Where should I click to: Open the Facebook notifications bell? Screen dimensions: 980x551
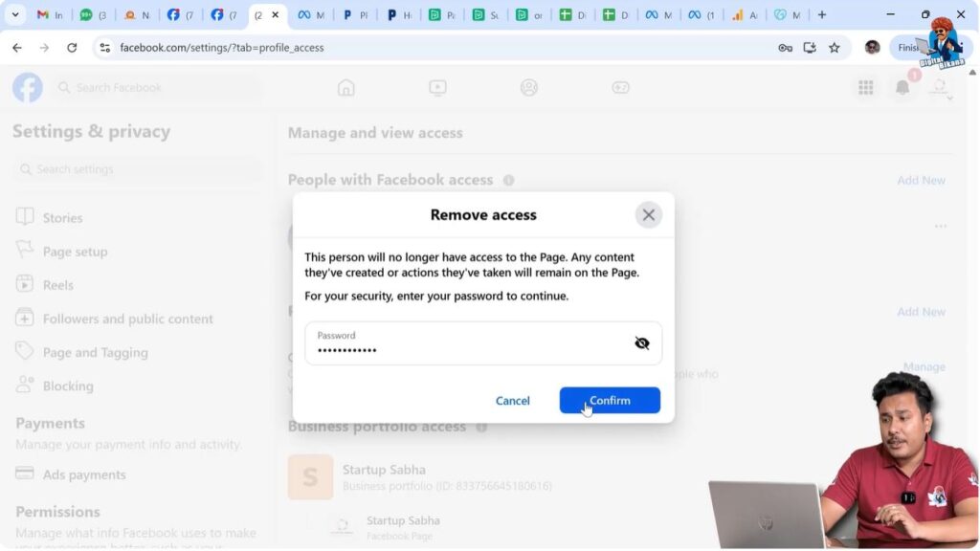(x=901, y=87)
